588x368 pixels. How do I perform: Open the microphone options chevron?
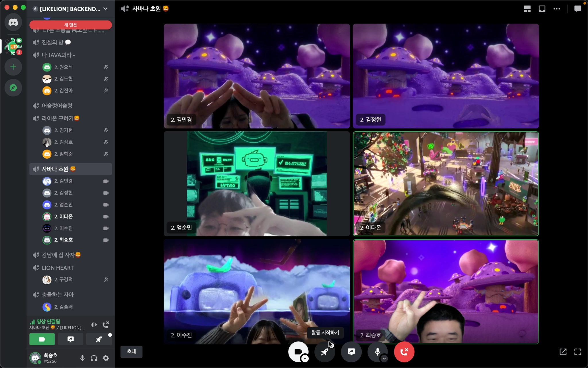(384, 358)
